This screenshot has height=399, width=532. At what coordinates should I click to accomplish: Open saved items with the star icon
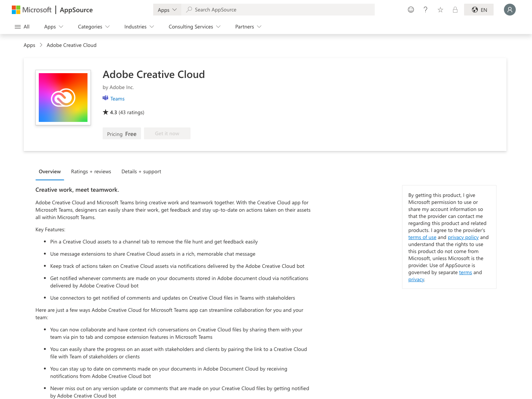pyautogui.click(x=440, y=10)
